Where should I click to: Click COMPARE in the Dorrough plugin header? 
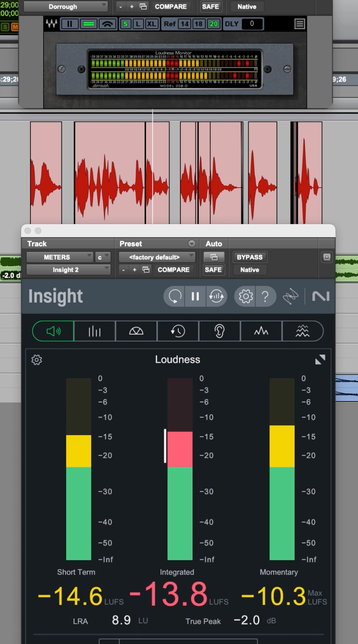click(x=171, y=7)
